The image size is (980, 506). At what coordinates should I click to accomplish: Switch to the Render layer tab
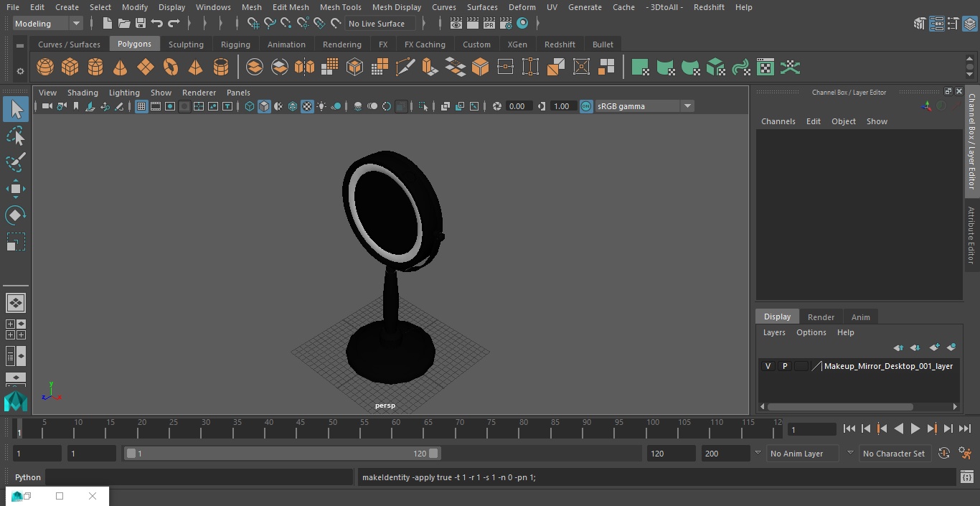(x=821, y=317)
